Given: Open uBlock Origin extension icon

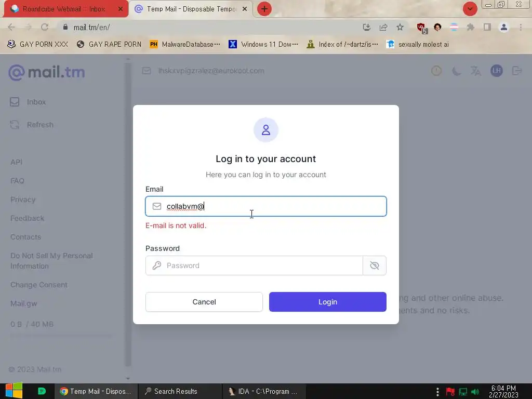Looking at the screenshot, I should coord(421,28).
